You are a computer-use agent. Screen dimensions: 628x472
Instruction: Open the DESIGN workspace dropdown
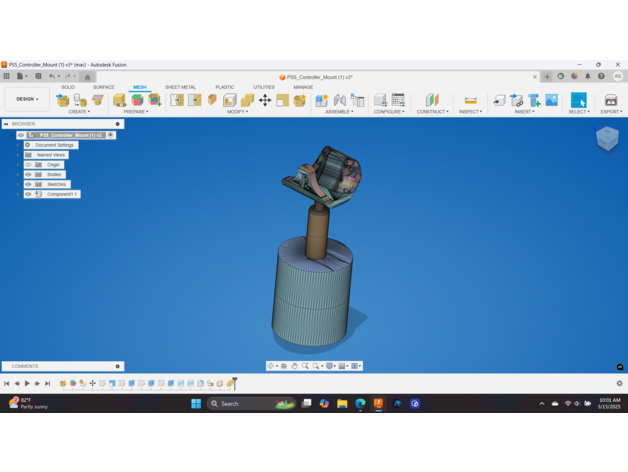pos(26,99)
